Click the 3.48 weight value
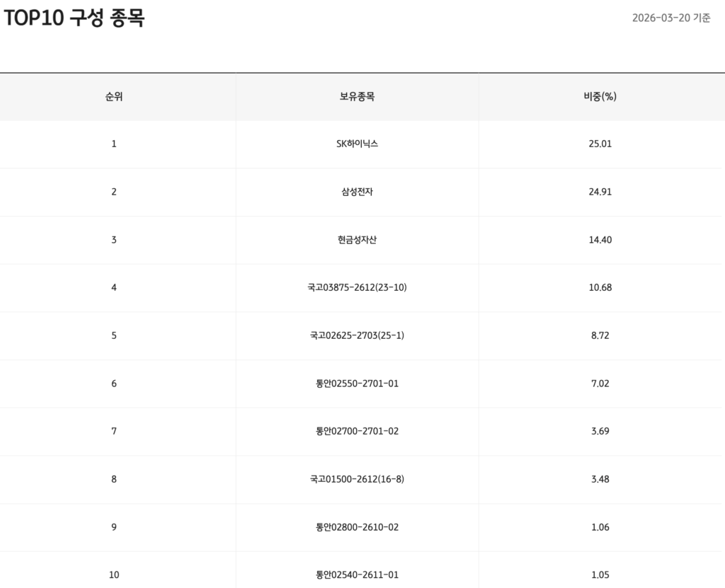This screenshot has width=725, height=588. (x=600, y=479)
